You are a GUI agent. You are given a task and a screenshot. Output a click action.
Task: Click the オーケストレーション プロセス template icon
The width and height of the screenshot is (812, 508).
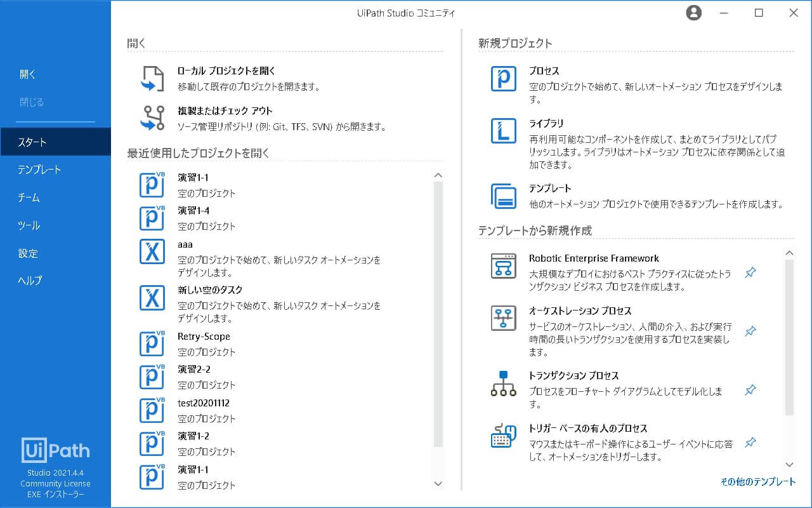504,318
